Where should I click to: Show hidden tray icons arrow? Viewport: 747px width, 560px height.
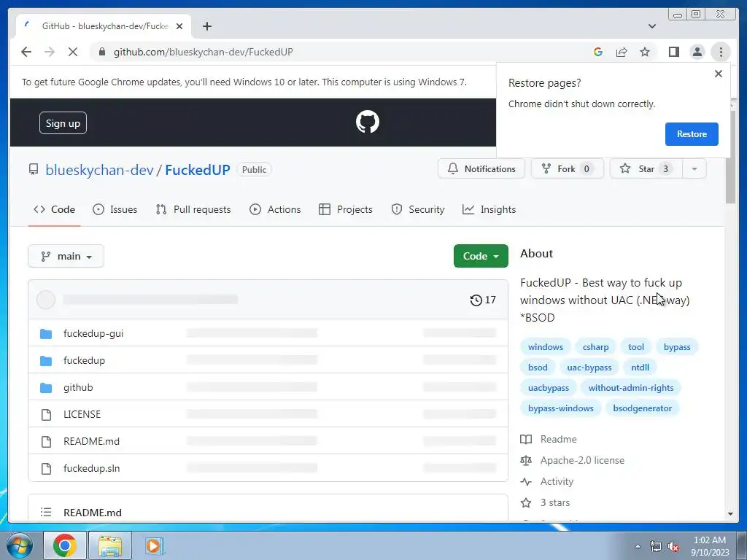638,546
